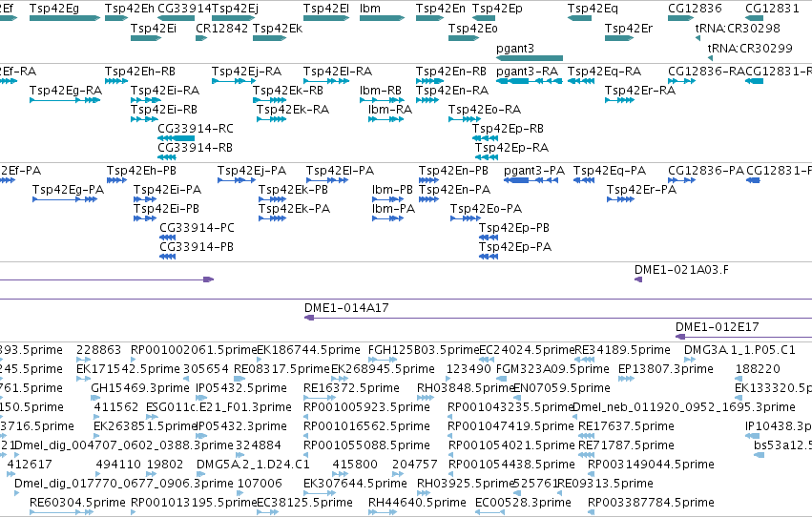The height and width of the screenshot is (517, 812).
Task: Click the Tsp42Ek-RA transcript label
Action: pos(293,110)
